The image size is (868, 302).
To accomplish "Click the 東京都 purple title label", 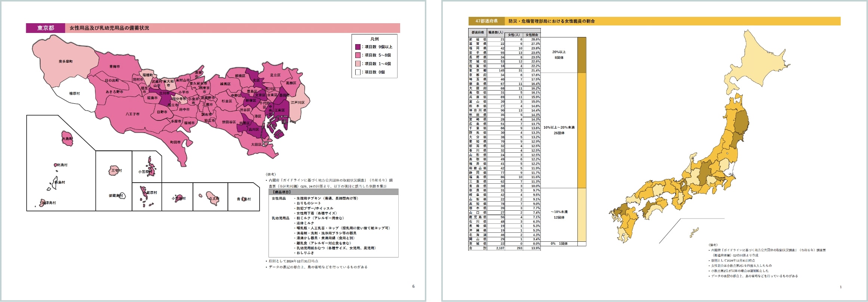I will pyautogui.click(x=46, y=28).
